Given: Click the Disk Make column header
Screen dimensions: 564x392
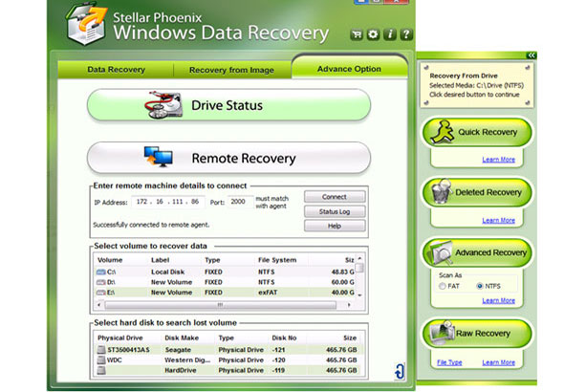Looking at the screenshot, I should 182,338.
